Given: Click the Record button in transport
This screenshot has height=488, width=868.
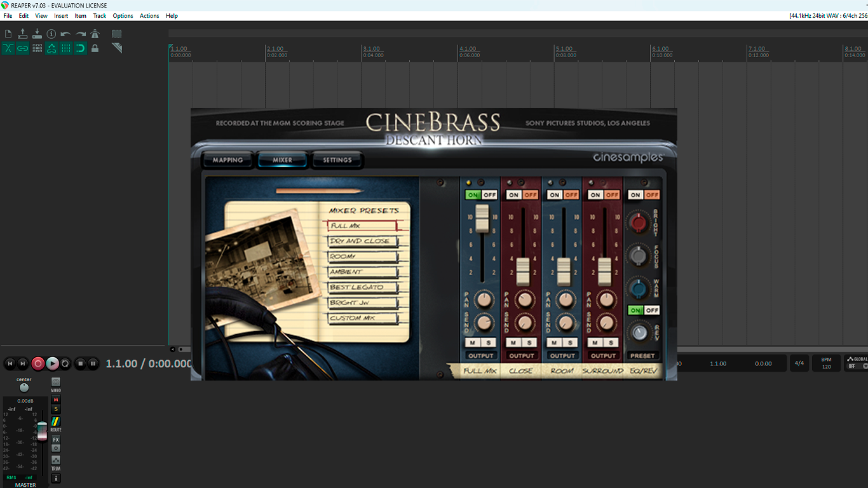Looking at the screenshot, I should click(38, 363).
